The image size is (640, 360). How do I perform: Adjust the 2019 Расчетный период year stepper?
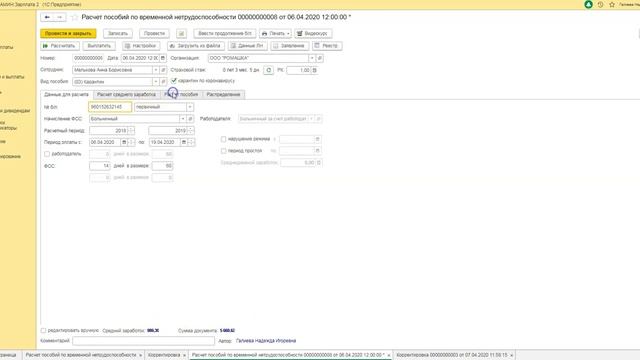coord(191,131)
